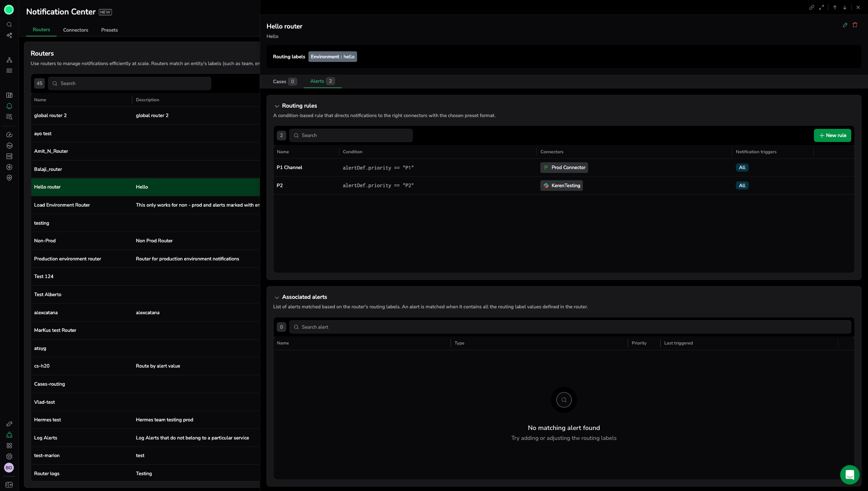The height and width of the screenshot is (491, 868).
Task: Open the chat support bubble icon
Action: click(849, 475)
